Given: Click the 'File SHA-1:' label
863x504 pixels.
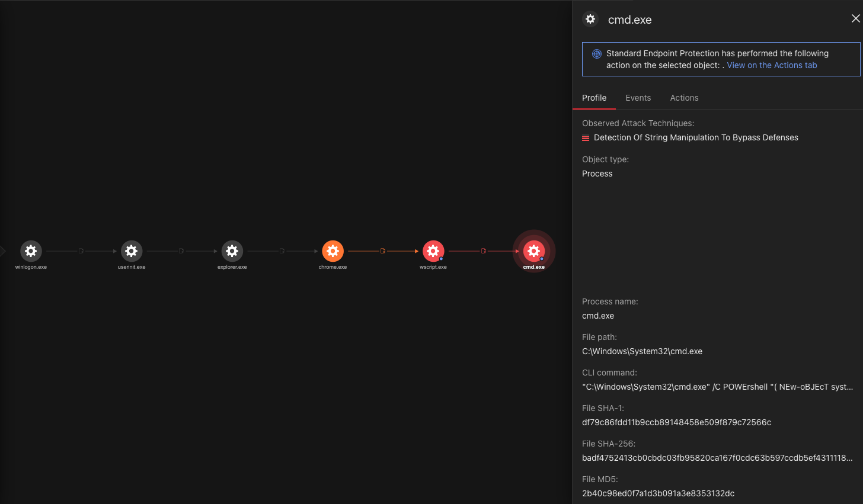Looking at the screenshot, I should pyautogui.click(x=603, y=408).
